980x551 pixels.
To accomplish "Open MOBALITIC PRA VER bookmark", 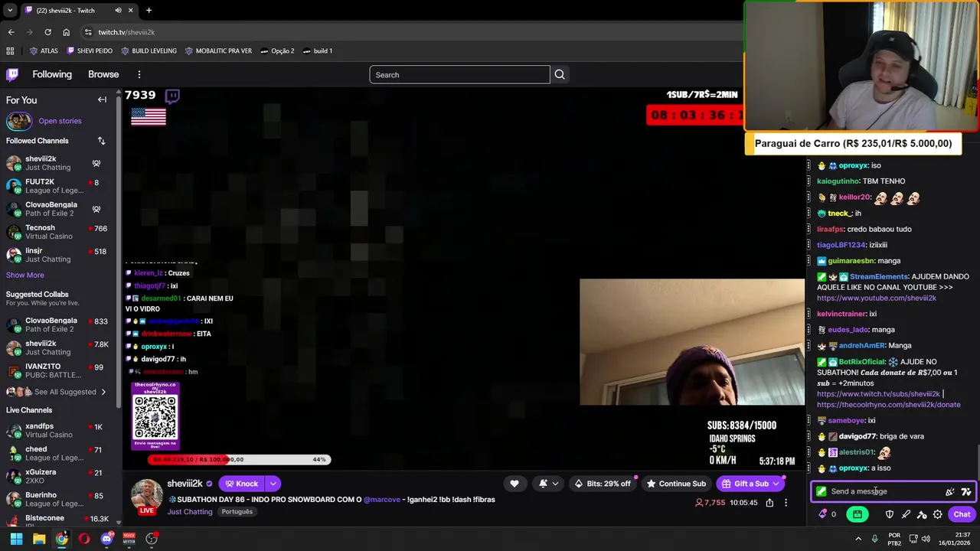I will coord(218,51).
